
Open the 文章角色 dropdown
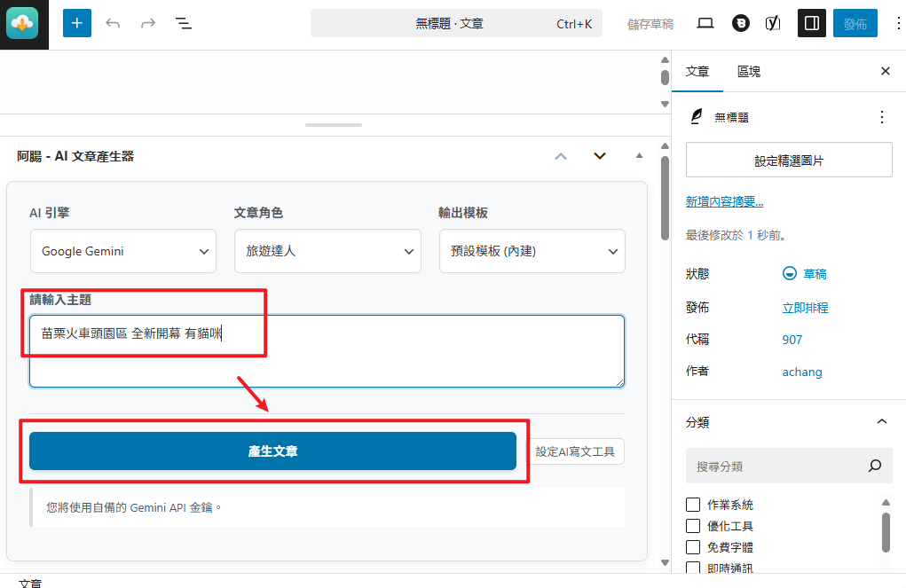[x=327, y=251]
